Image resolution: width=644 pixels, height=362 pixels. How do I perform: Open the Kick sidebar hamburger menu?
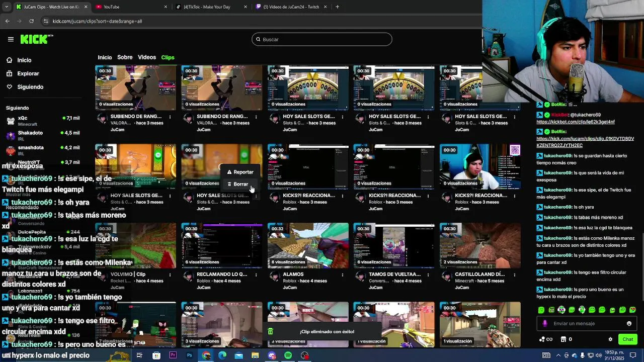(x=11, y=39)
